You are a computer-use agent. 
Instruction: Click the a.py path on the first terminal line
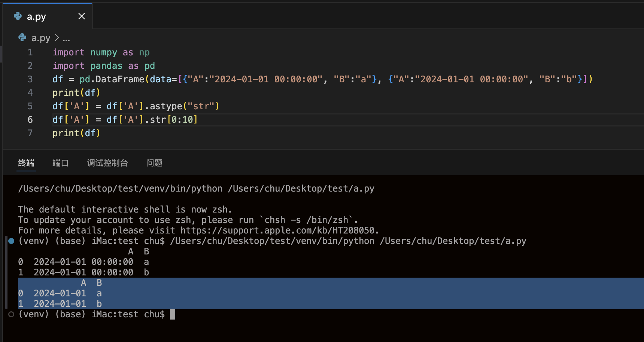click(x=301, y=189)
